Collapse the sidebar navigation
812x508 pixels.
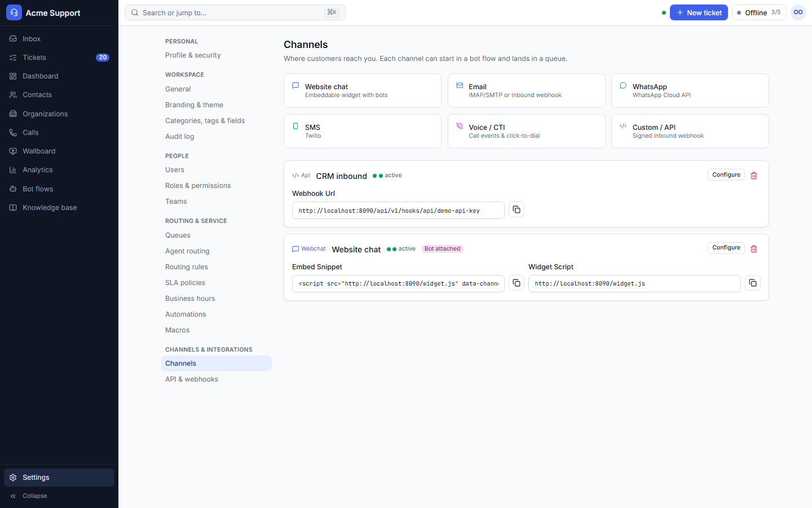59,496
